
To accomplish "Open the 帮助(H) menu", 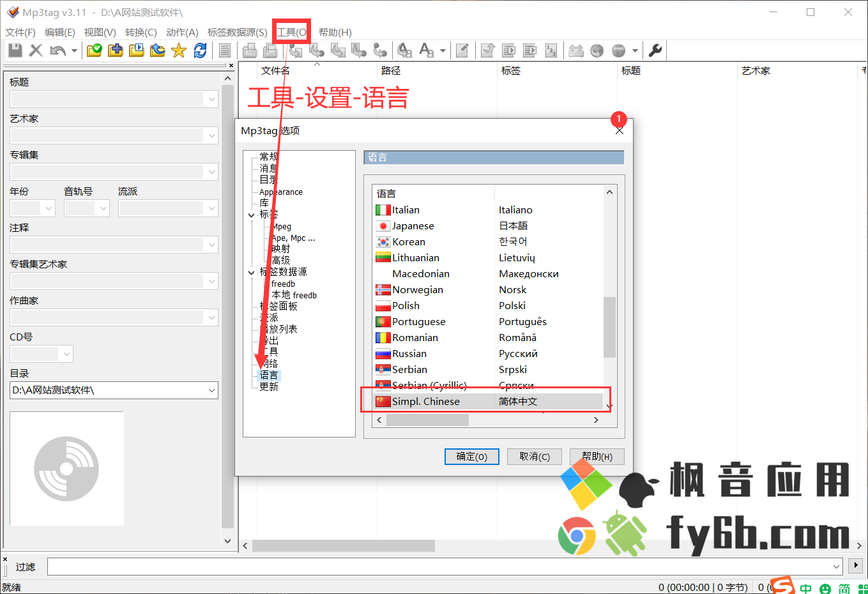I will (x=335, y=33).
